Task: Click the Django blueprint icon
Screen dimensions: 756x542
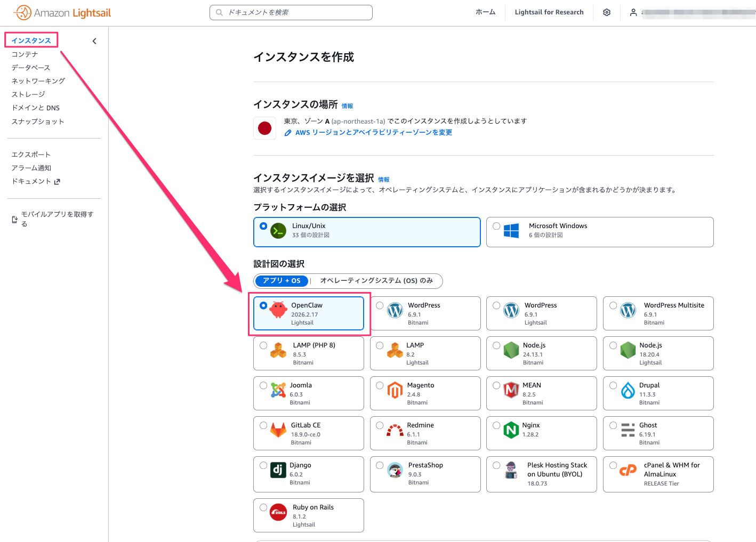Action: tap(278, 470)
